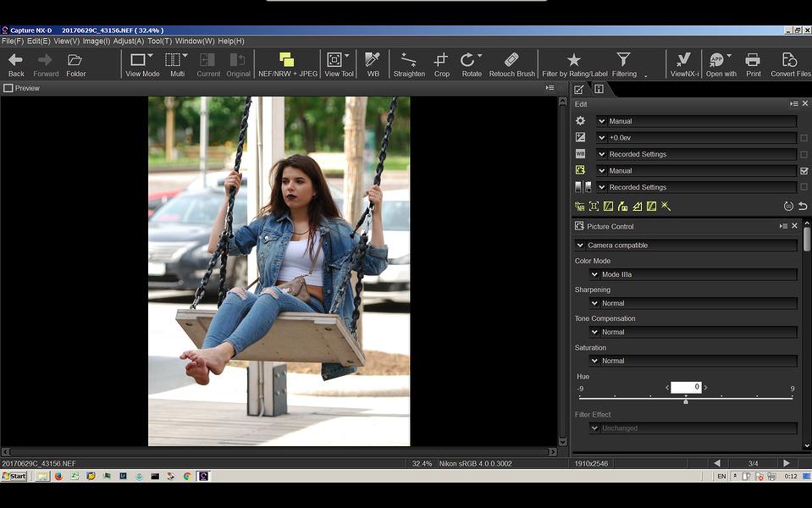Screen dimensions: 812x508
Task: Go to the next image arrow
Action: tap(786, 463)
